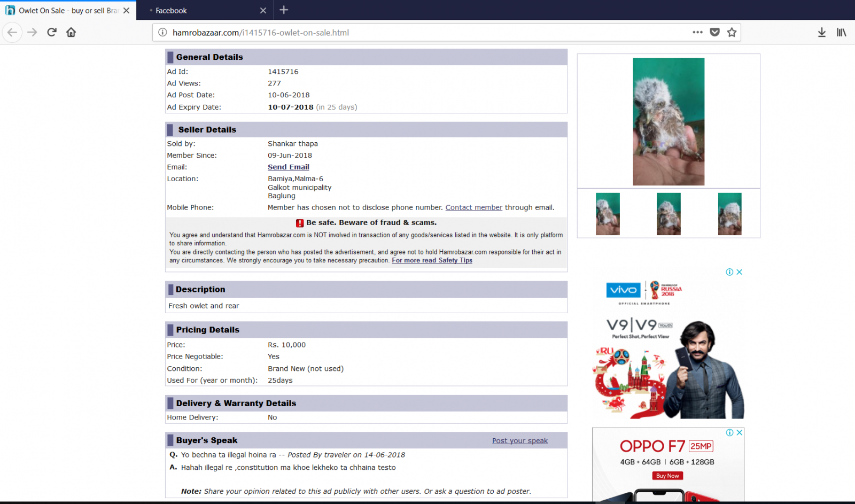Click the browser back arrow
This screenshot has height=504, width=855.
(12, 32)
